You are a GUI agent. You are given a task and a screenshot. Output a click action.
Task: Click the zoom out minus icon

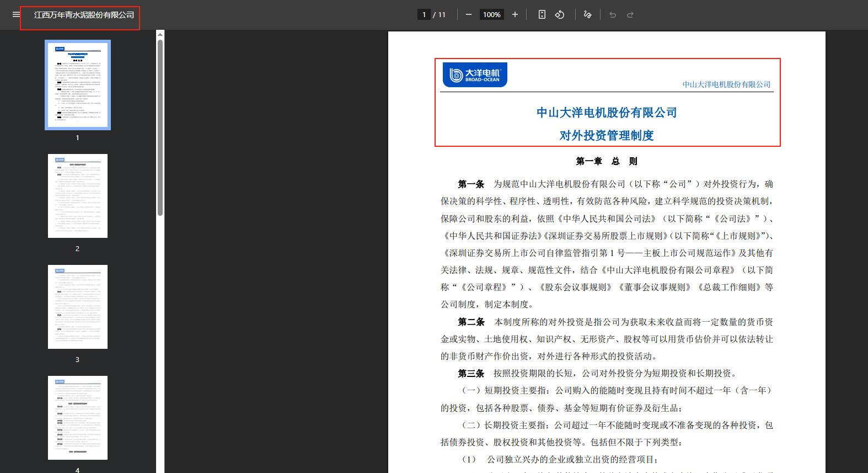469,14
